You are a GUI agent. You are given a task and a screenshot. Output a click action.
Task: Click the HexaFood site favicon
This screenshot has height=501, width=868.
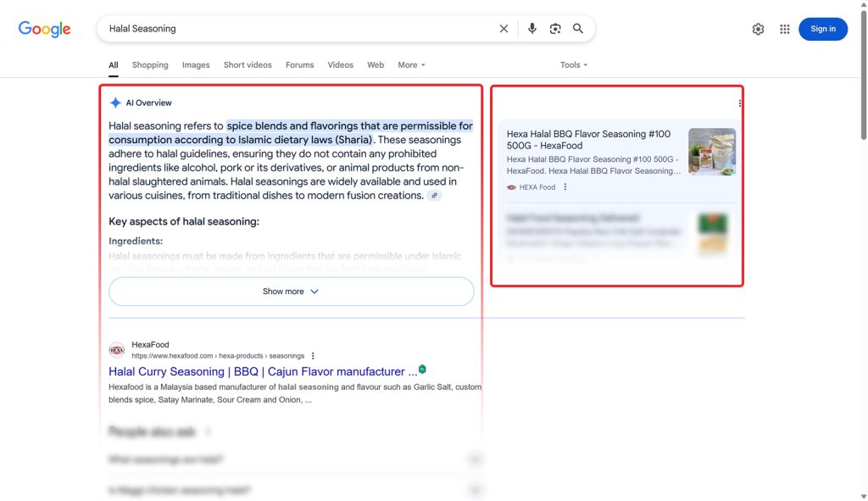click(117, 350)
